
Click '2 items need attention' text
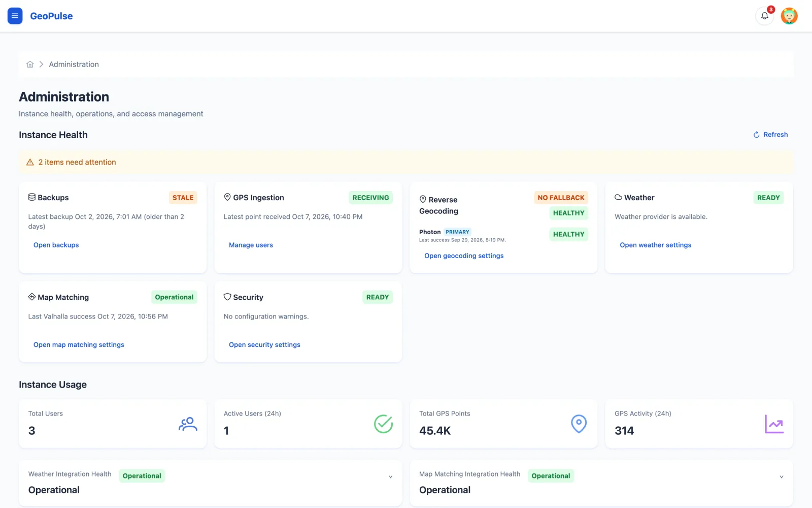pos(77,162)
